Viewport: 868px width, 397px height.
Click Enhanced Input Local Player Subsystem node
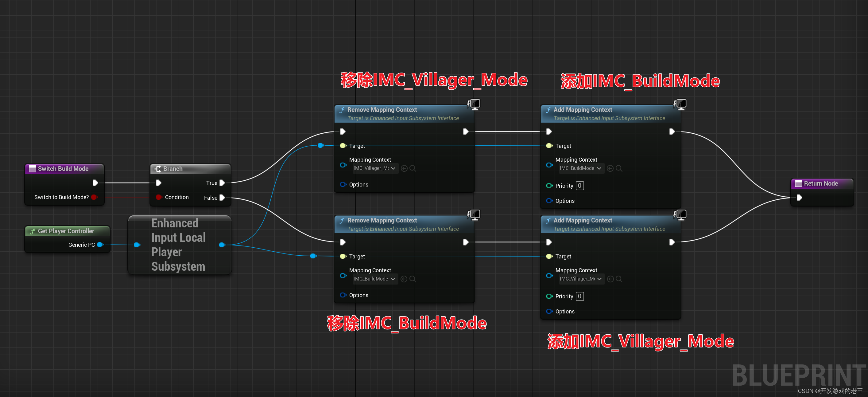[x=178, y=245]
